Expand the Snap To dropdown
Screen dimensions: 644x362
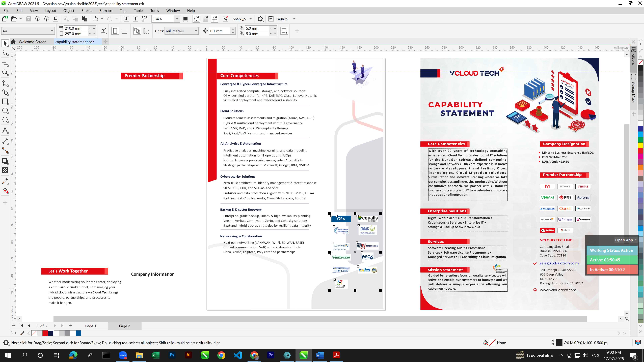point(251,19)
